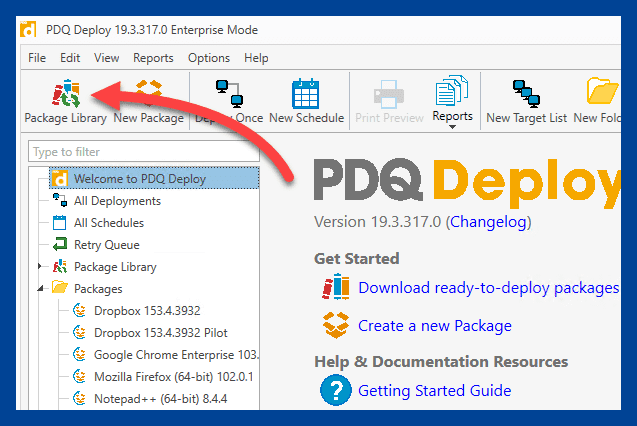
Task: Select the Google Chrome Enterprise package
Action: (x=176, y=355)
